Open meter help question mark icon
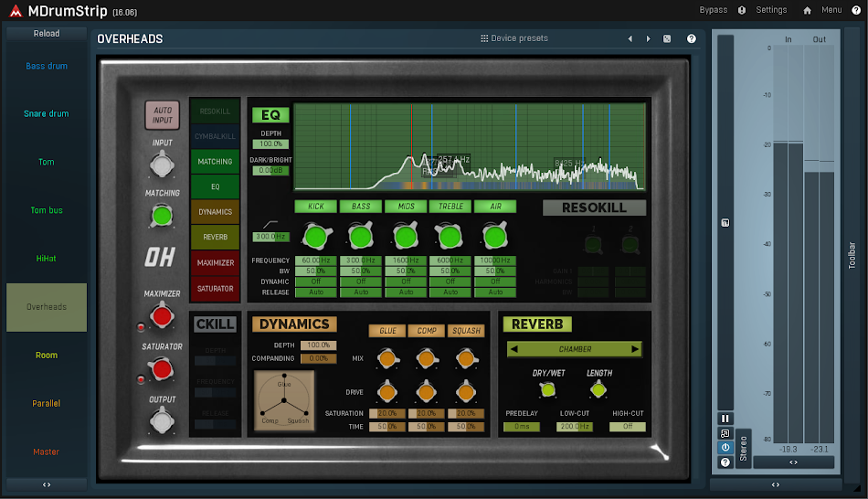 (725, 462)
